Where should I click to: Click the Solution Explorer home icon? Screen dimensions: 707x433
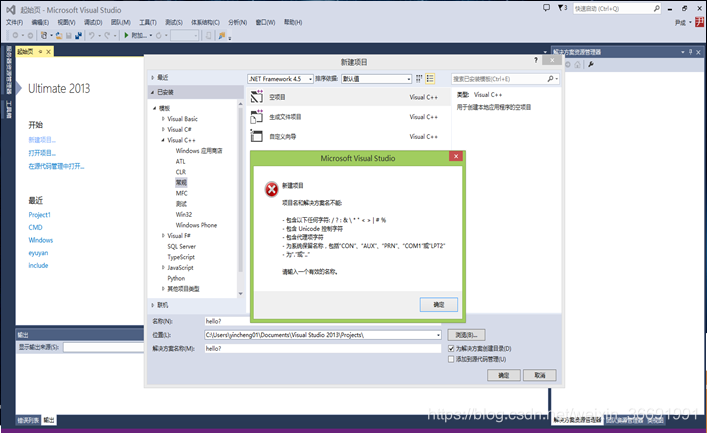click(x=577, y=64)
